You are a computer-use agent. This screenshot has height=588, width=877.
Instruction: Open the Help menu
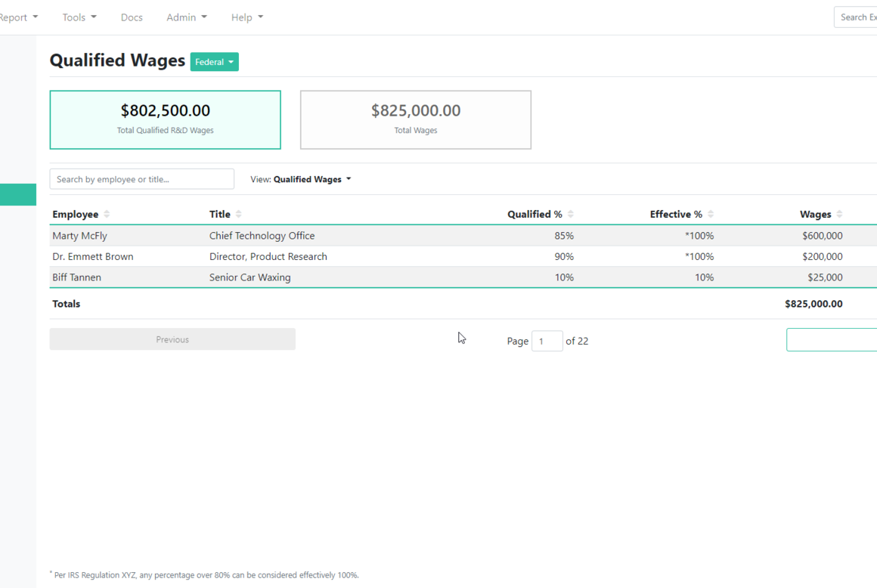(x=247, y=17)
